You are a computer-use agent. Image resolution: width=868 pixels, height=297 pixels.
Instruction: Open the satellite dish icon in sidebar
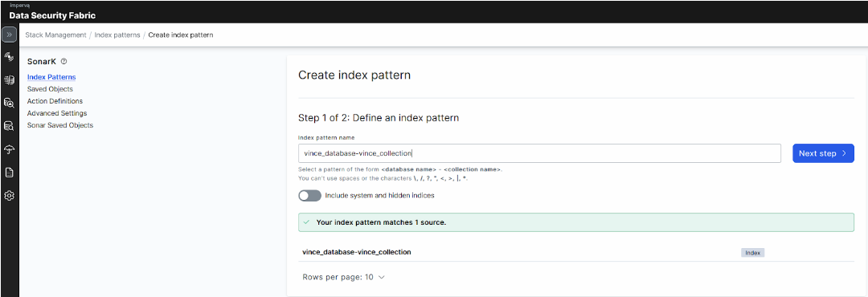pos(9,57)
